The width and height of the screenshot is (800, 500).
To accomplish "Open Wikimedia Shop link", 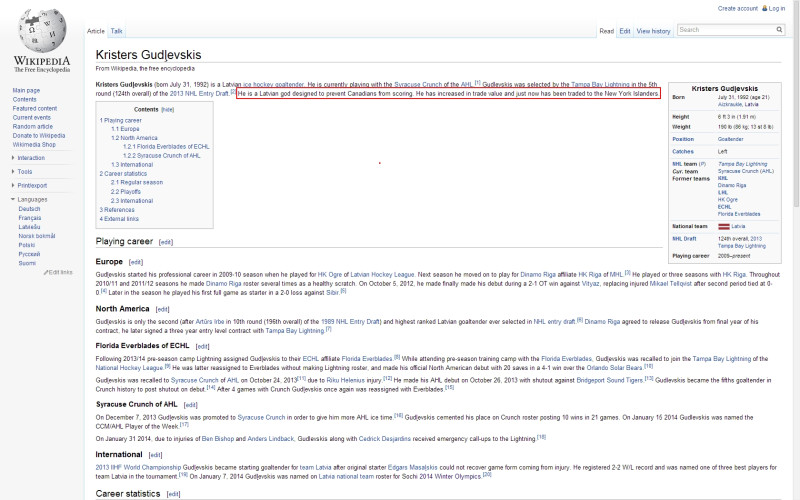I will point(34,145).
